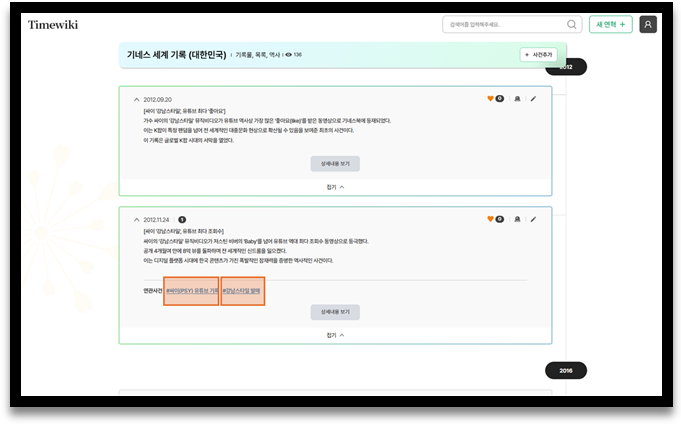Open the #강남스타일 열풍 related link
The image size is (681, 424).
pos(243,291)
